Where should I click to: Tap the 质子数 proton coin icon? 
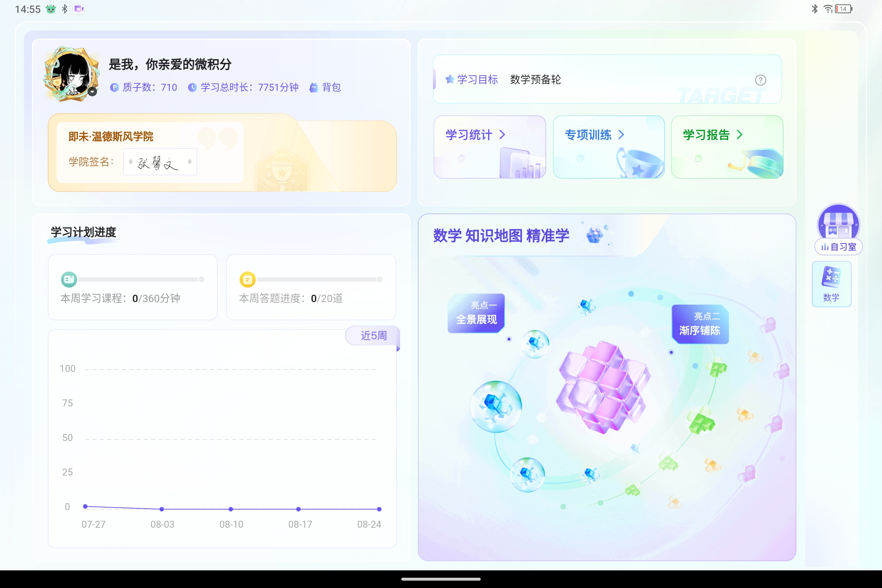(x=114, y=87)
